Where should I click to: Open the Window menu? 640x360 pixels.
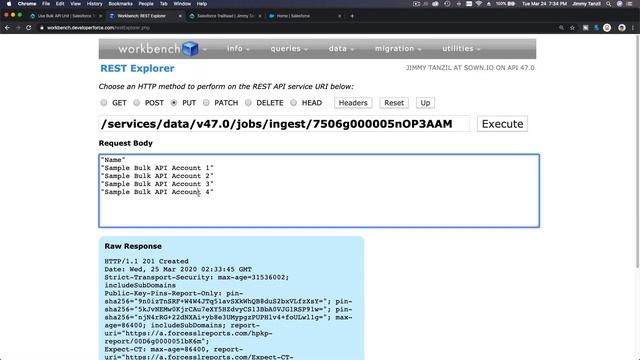click(x=182, y=4)
